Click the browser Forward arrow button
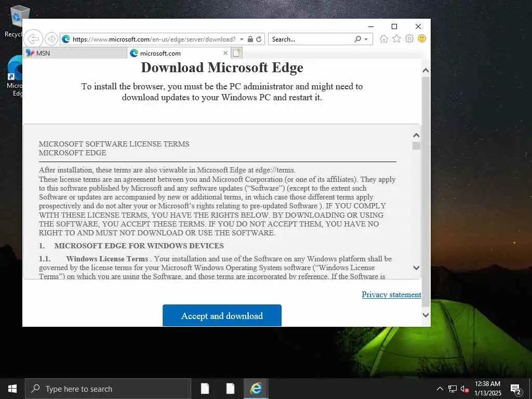Screen dimensions: 532x399 (51, 39)
